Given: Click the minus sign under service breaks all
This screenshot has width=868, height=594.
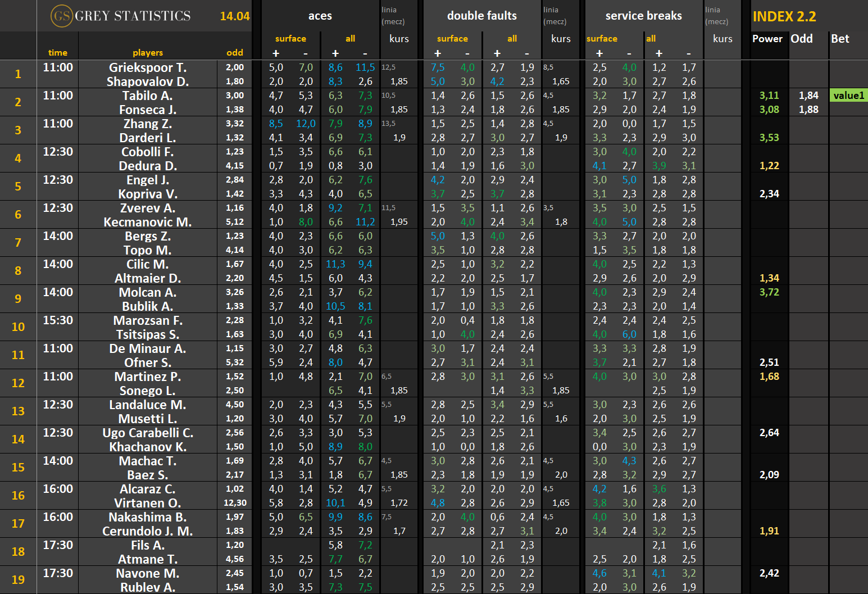Looking at the screenshot, I should click(x=689, y=53).
